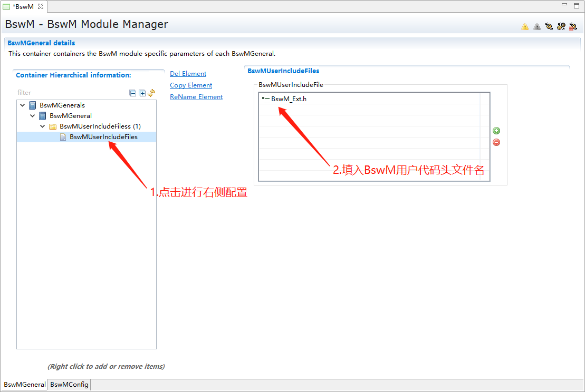Select the BswMGeneral bottom tab

point(25,385)
